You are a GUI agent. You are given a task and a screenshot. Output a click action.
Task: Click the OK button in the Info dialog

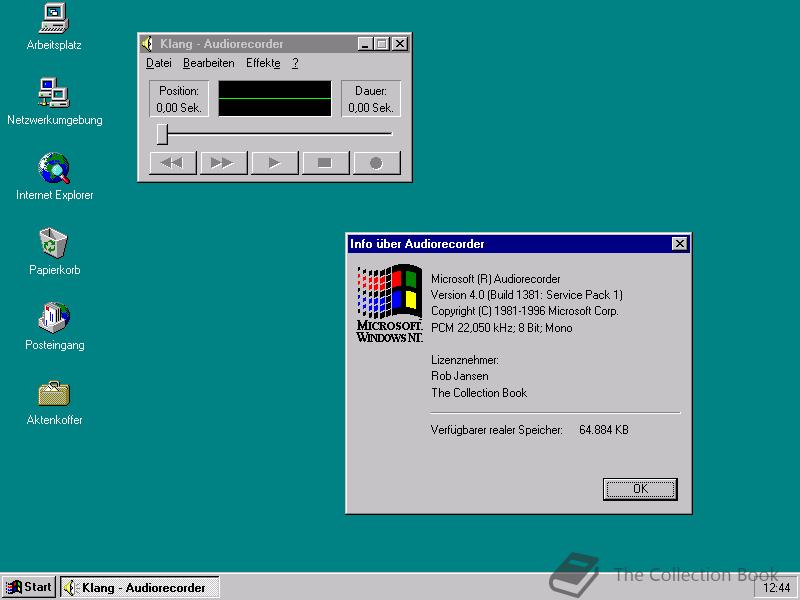click(640, 489)
